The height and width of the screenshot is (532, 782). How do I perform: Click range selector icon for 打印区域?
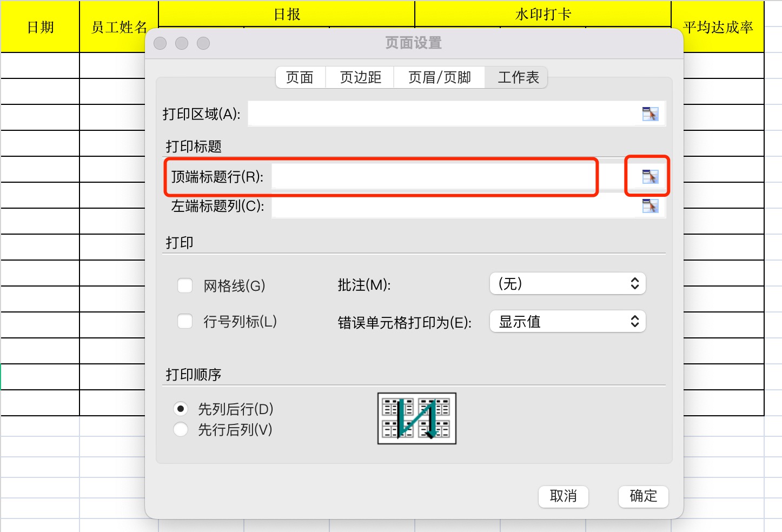[x=650, y=114]
